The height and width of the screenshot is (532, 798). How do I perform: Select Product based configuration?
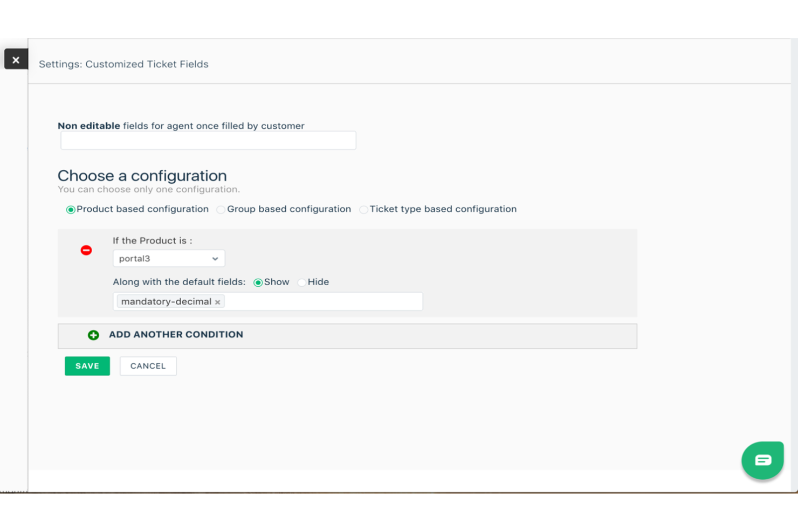(x=71, y=210)
